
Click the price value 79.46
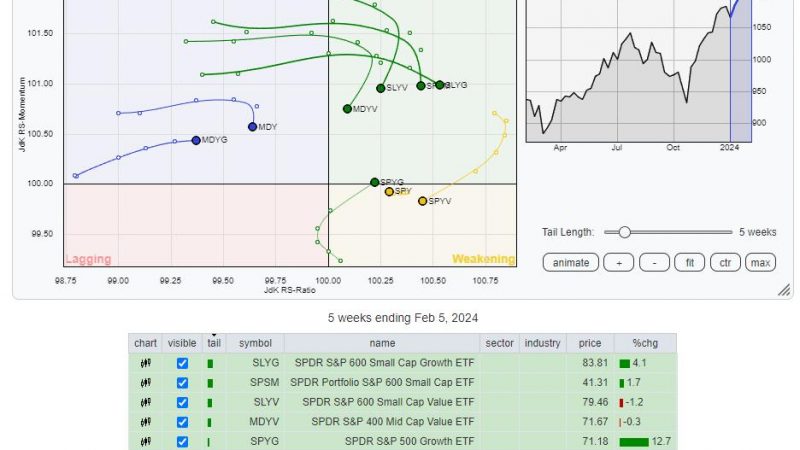(x=595, y=403)
